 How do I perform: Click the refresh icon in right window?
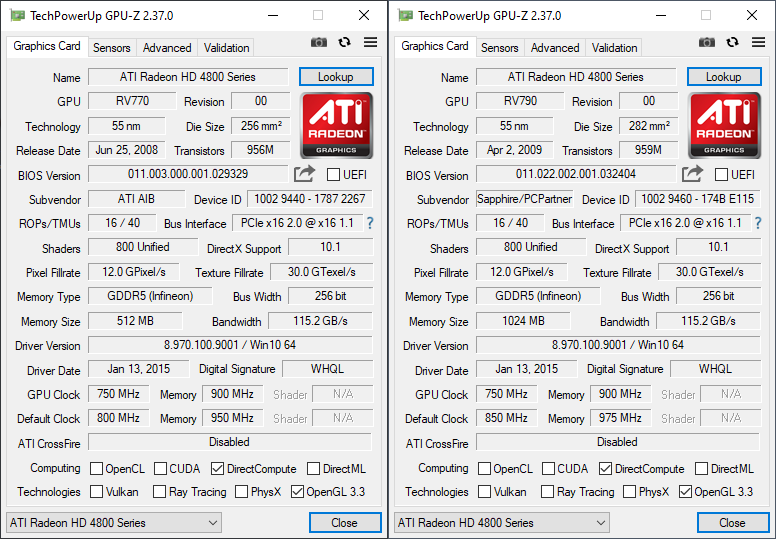click(x=732, y=43)
